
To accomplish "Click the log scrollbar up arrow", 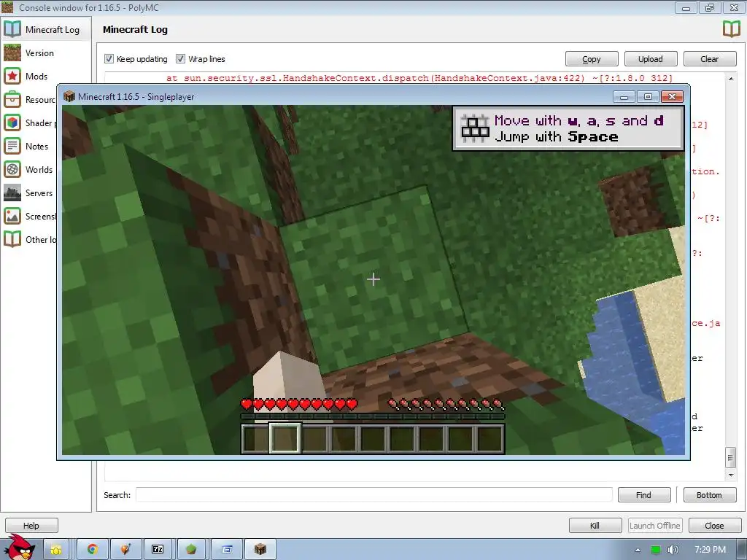I will point(731,79).
